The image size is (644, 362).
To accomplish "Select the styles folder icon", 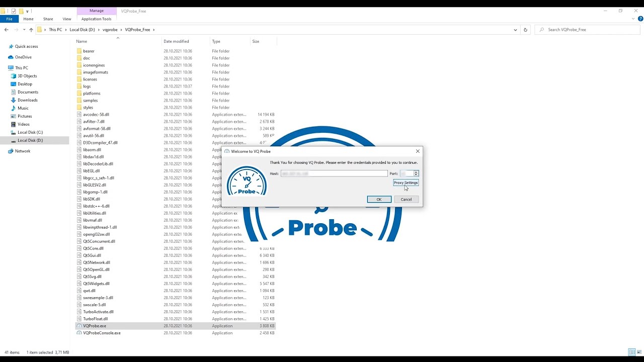I will point(79,108).
